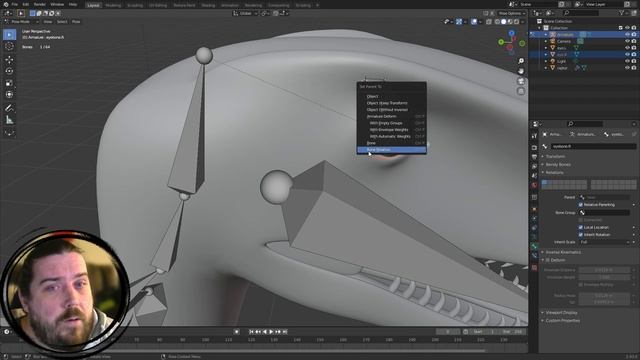
Task: Toggle Relative Parenting checkbox
Action: pos(581,204)
